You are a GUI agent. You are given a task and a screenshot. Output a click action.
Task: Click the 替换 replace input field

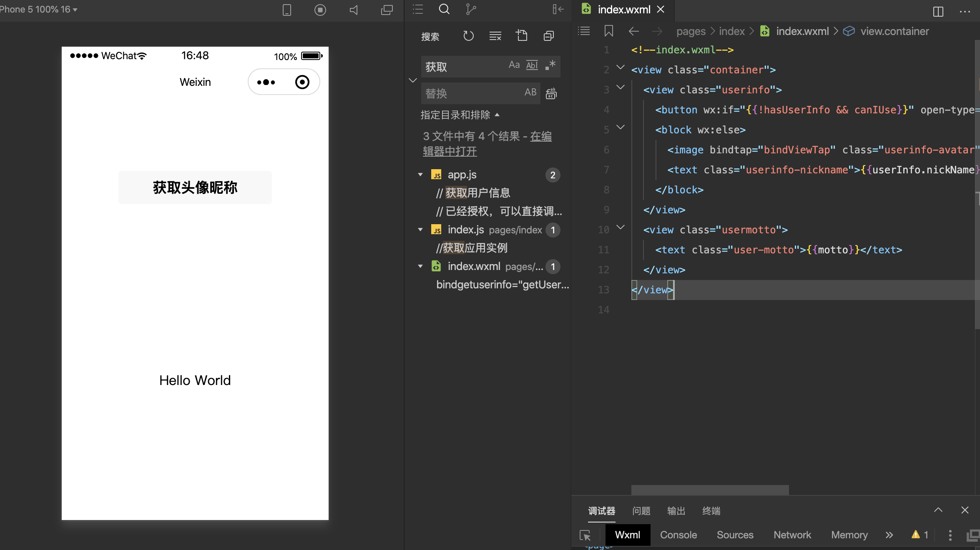[471, 93]
